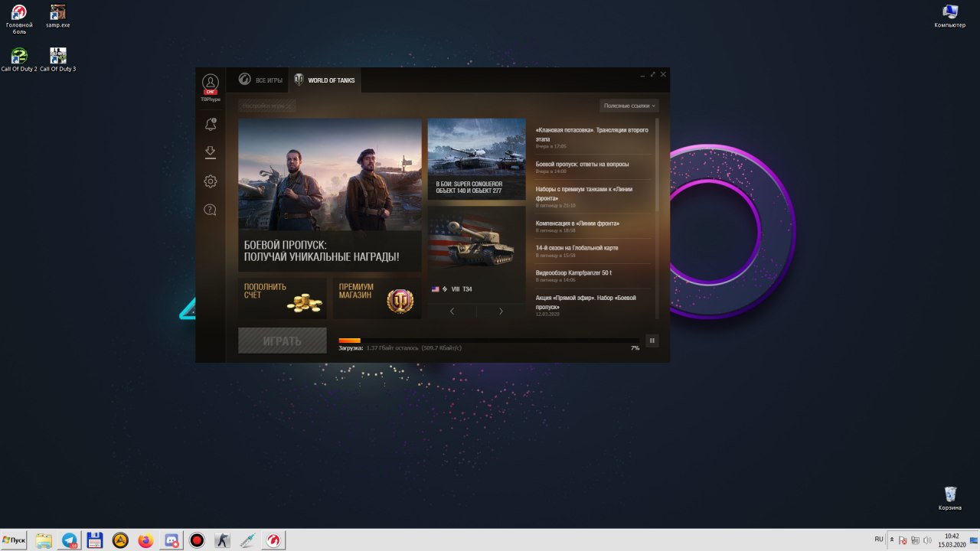Show previous tank promo with left arrow
This screenshot has width=980, height=551.
[452, 311]
